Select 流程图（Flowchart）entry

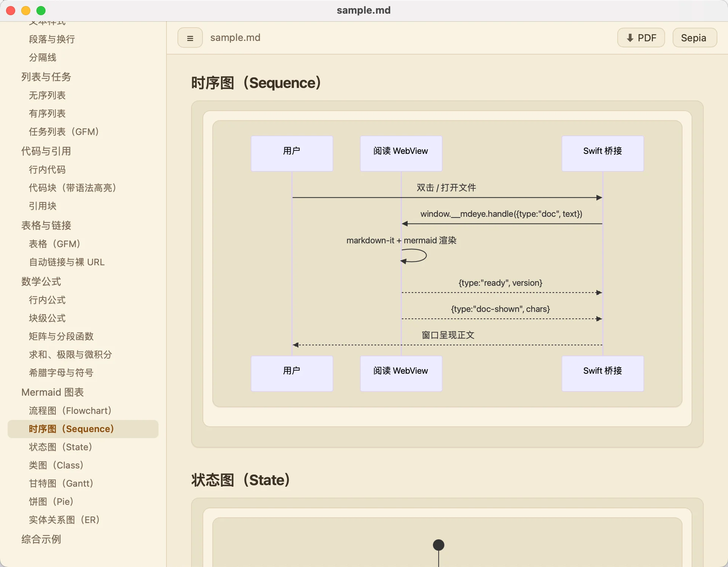[x=70, y=411]
